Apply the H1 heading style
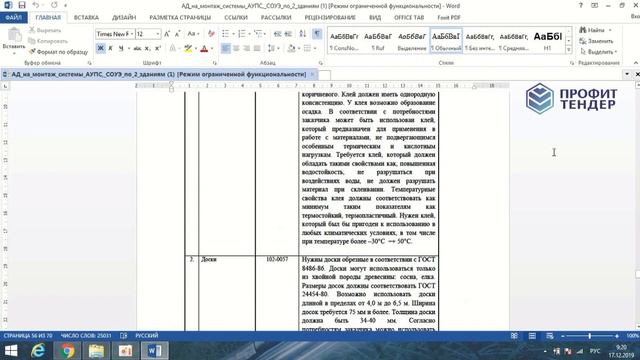This screenshot has height=360, width=640. tap(548, 40)
